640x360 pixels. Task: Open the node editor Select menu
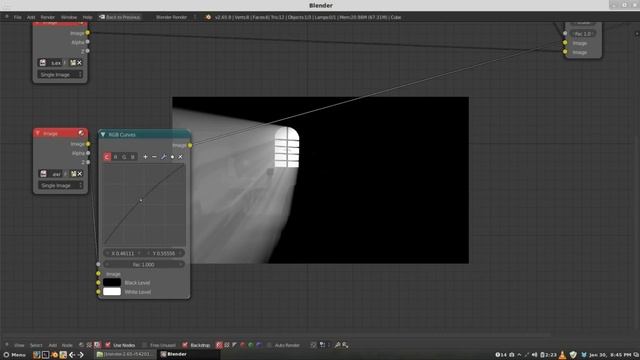(x=36, y=345)
